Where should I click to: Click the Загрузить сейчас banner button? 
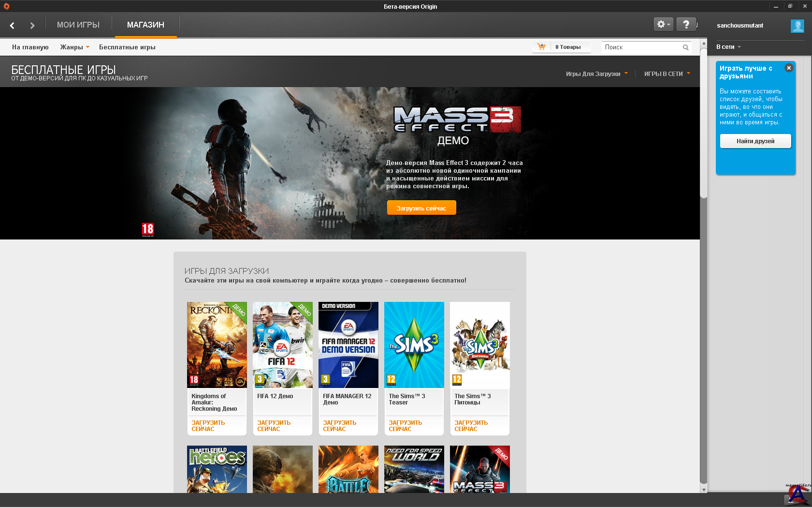421,208
